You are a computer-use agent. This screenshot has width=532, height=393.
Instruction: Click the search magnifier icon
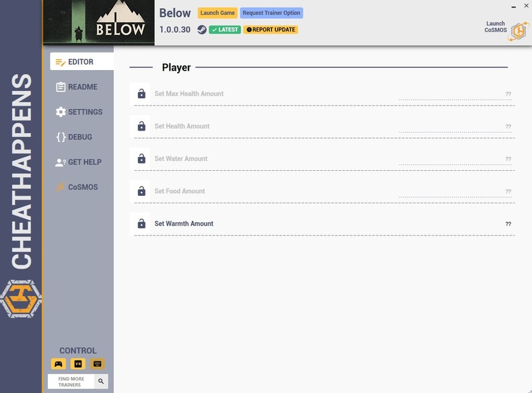(100, 382)
